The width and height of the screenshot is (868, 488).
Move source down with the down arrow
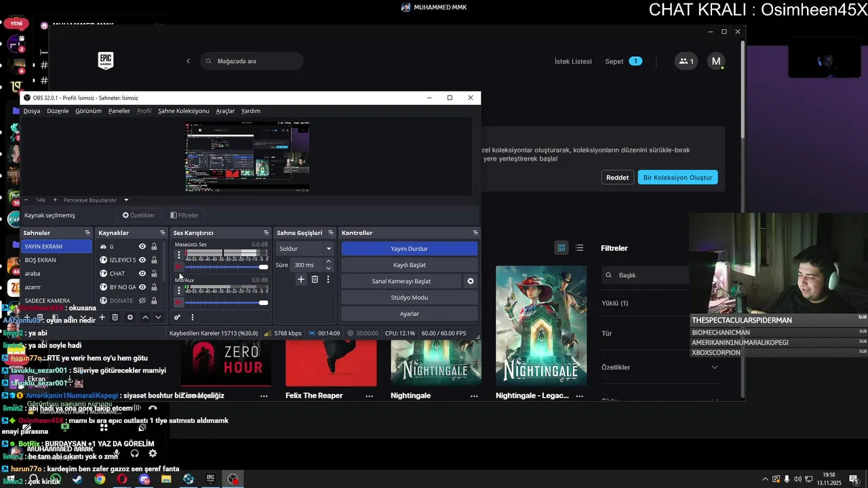pyautogui.click(x=158, y=317)
